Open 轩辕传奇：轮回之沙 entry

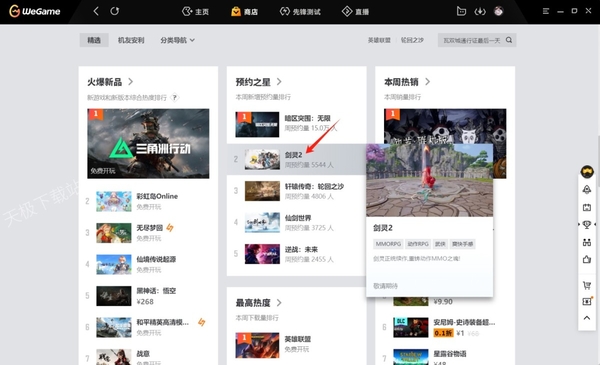click(x=297, y=191)
